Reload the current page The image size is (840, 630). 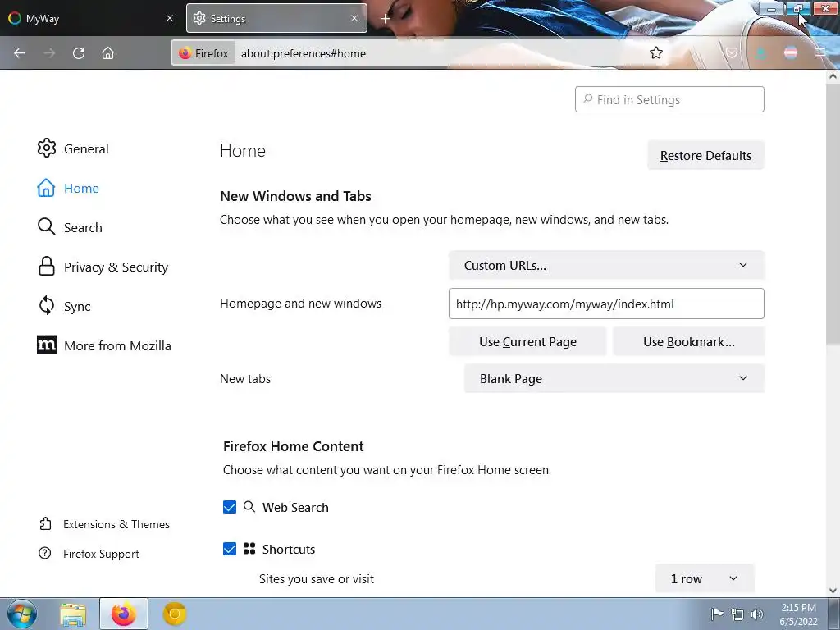(x=79, y=53)
